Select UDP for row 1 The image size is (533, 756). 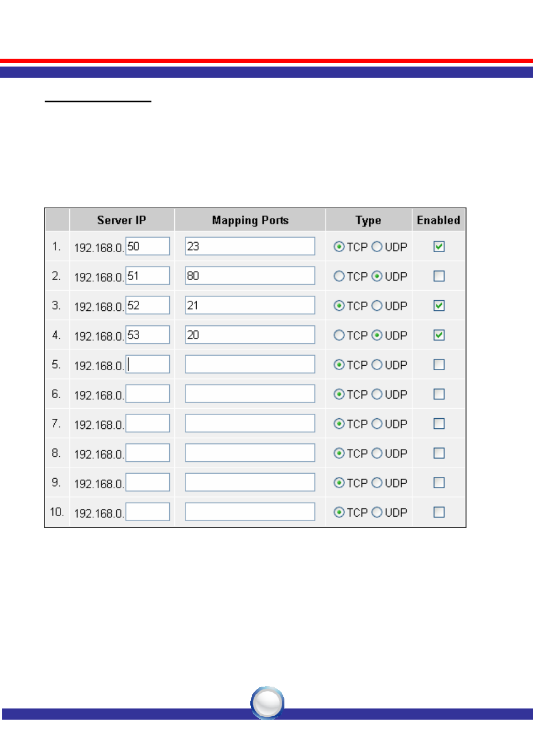click(x=377, y=247)
